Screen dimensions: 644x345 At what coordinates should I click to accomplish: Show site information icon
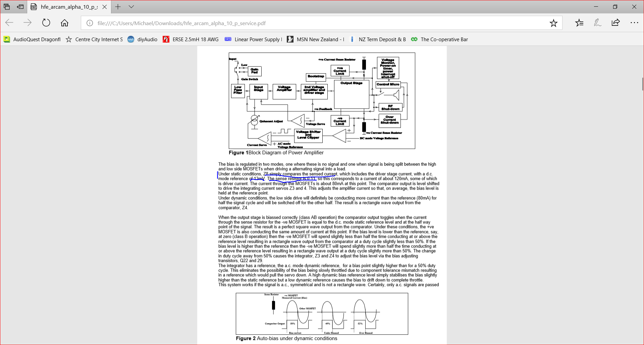(x=90, y=23)
